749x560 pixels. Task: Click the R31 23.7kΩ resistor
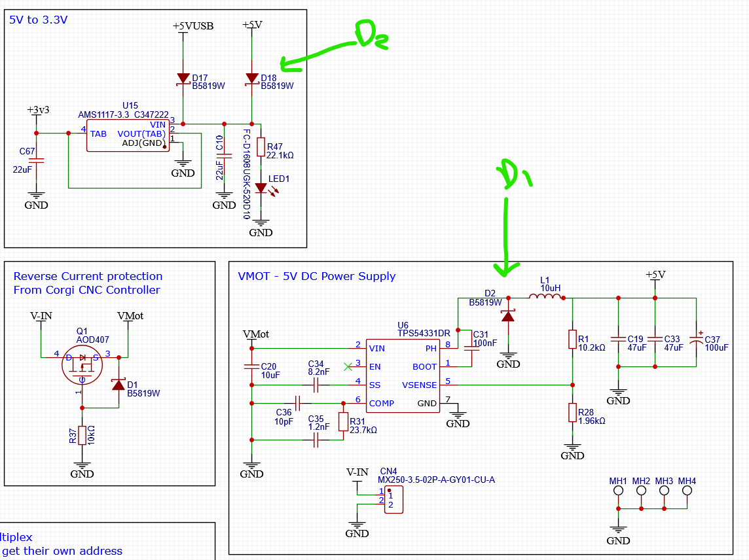point(343,422)
